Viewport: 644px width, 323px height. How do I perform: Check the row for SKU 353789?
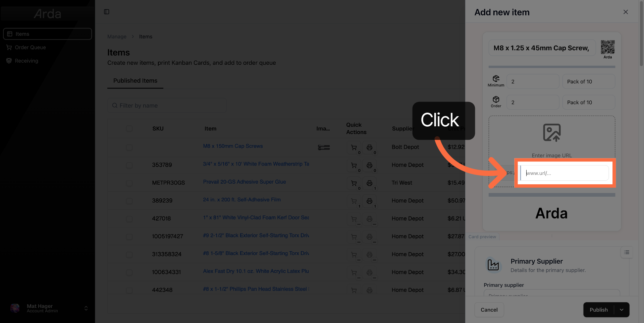129,165
